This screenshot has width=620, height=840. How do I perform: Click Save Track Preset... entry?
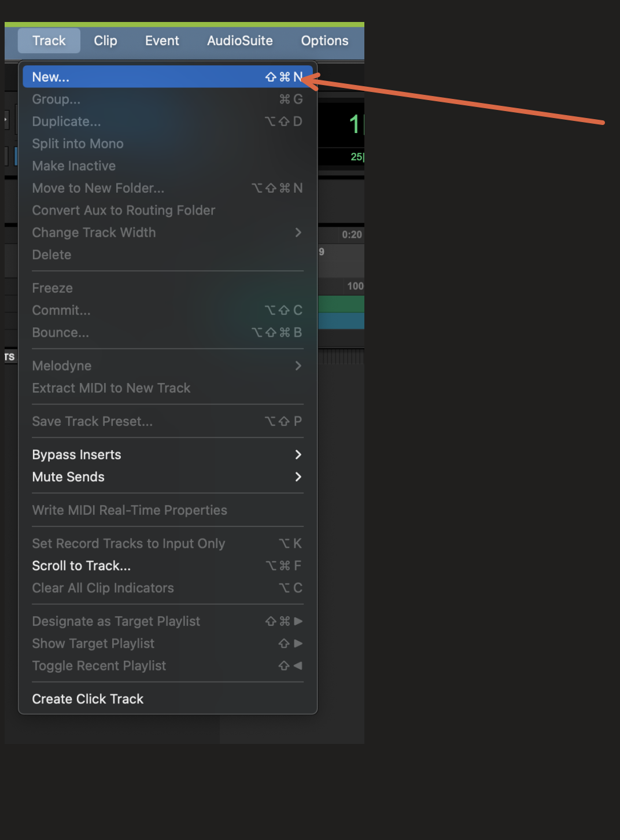[93, 422]
